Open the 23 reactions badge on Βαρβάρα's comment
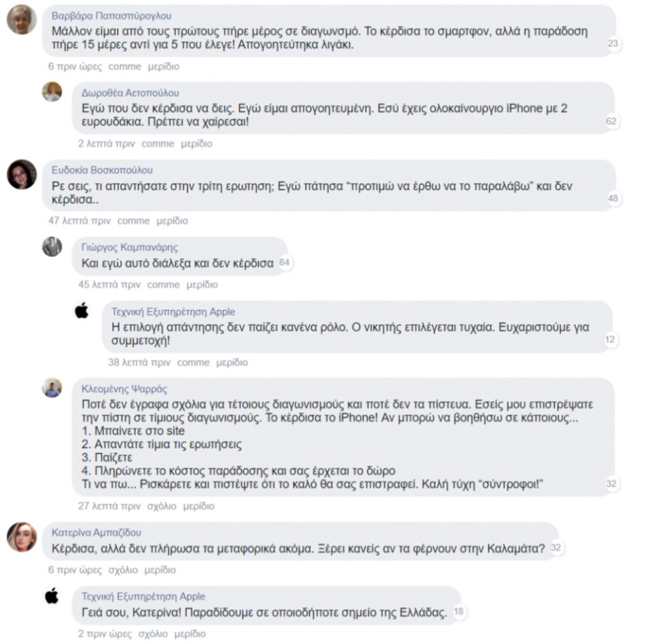The height and width of the screenshot is (644, 668). tap(613, 43)
